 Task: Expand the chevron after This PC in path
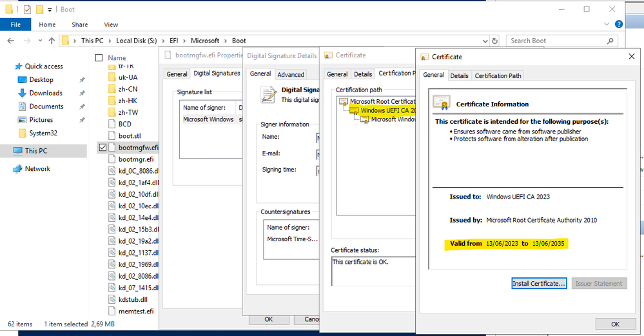pyautogui.click(x=110, y=41)
